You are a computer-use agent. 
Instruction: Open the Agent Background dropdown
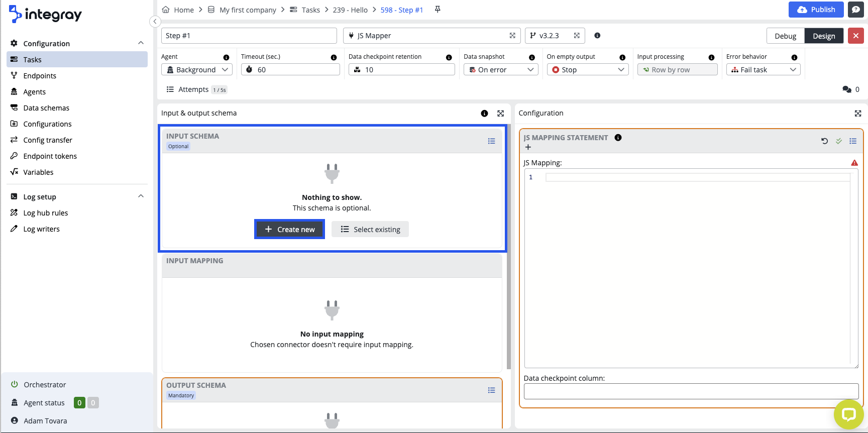click(197, 70)
